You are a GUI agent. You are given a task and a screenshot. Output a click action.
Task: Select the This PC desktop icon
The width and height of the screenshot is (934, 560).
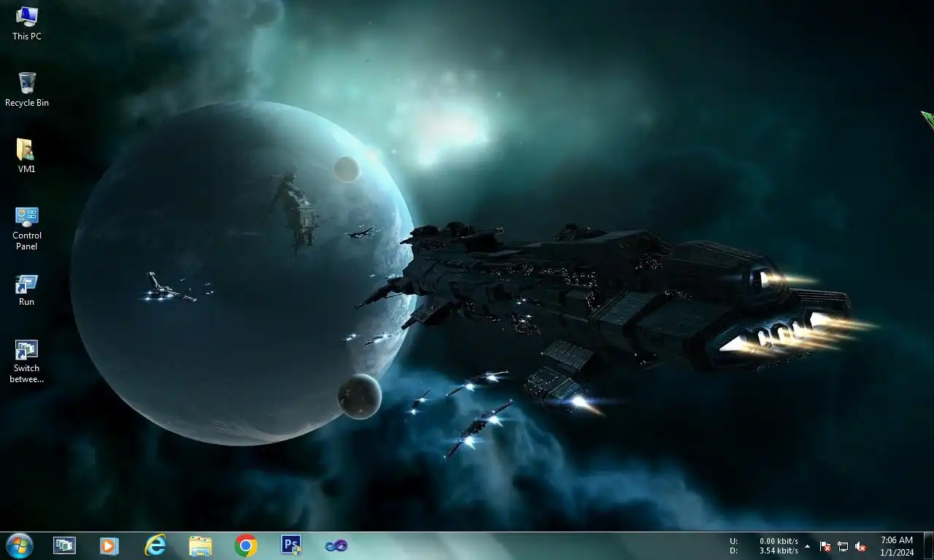27,23
